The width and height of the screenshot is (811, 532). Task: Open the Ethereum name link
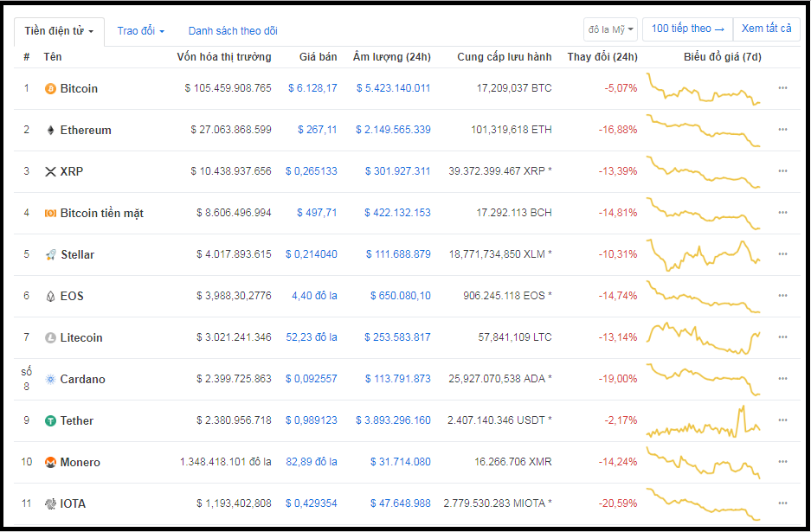pos(86,131)
